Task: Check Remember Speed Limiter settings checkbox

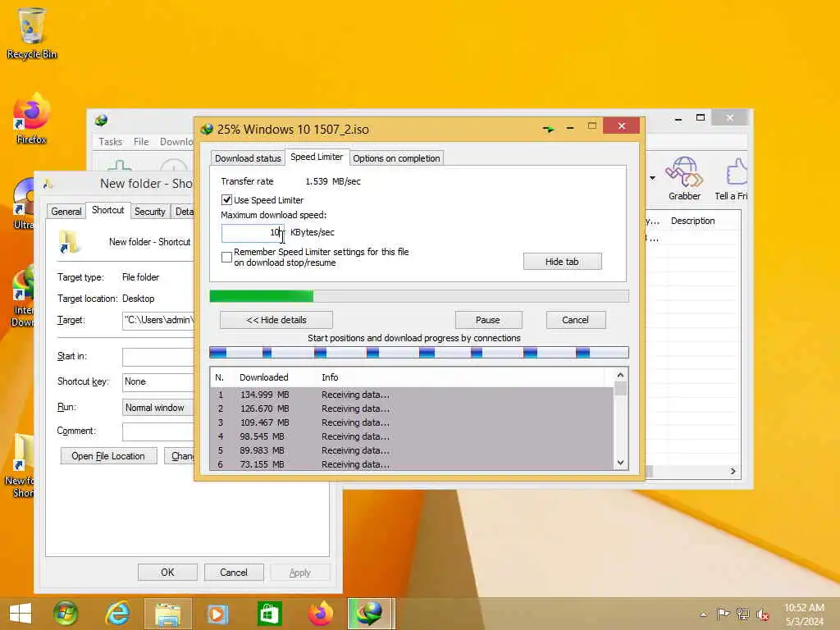Action: pyautogui.click(x=226, y=257)
